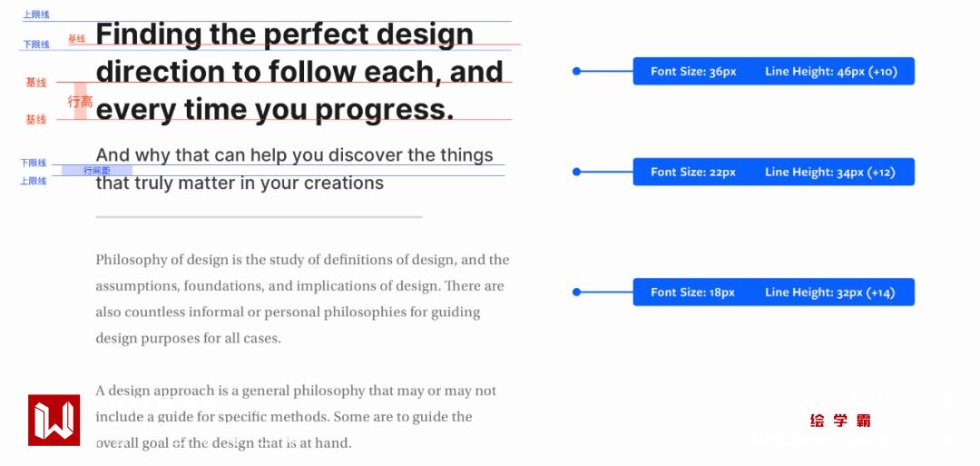The height and width of the screenshot is (466, 980).
Task: Click the paragraph starting "Philosophy of design"
Action: point(302,299)
